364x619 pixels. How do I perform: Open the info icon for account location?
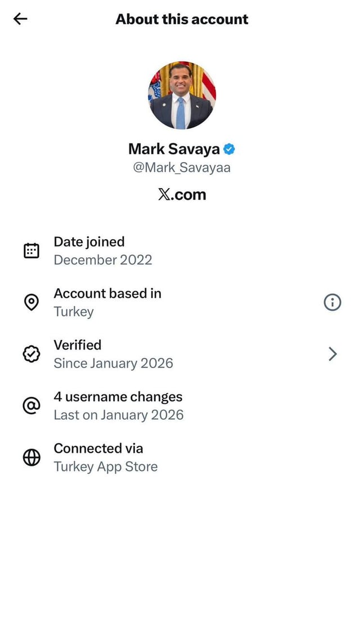332,303
